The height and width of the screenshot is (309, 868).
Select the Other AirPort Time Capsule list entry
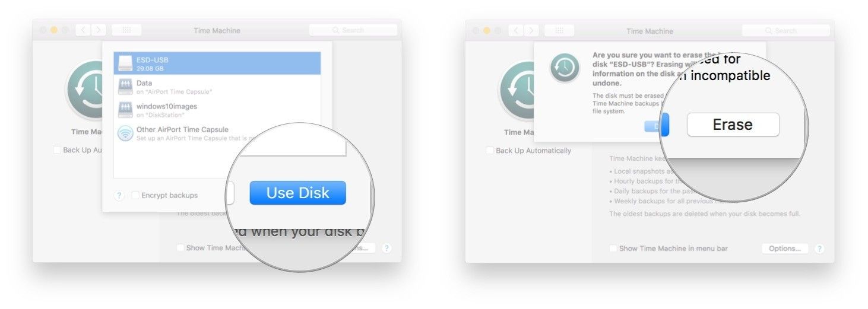(217, 133)
